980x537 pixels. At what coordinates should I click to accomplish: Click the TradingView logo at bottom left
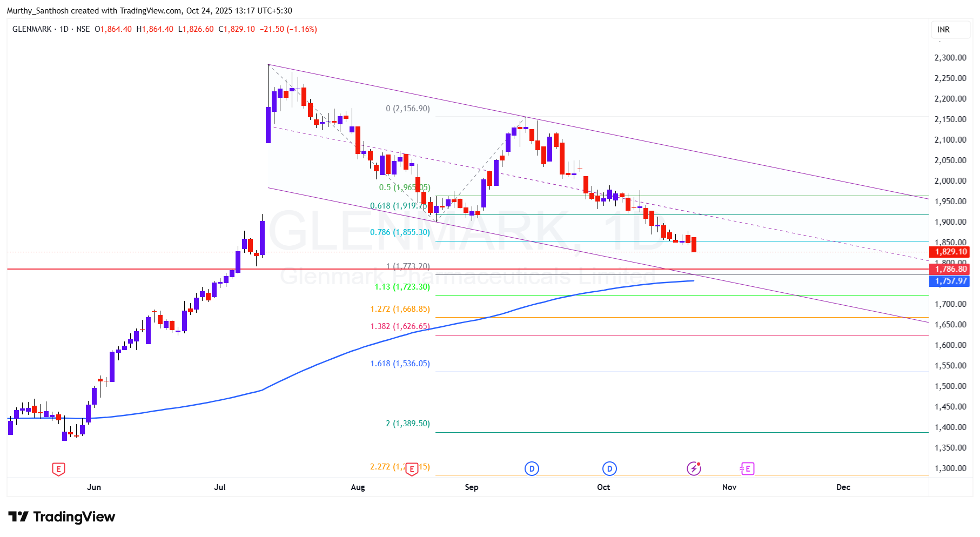62,517
